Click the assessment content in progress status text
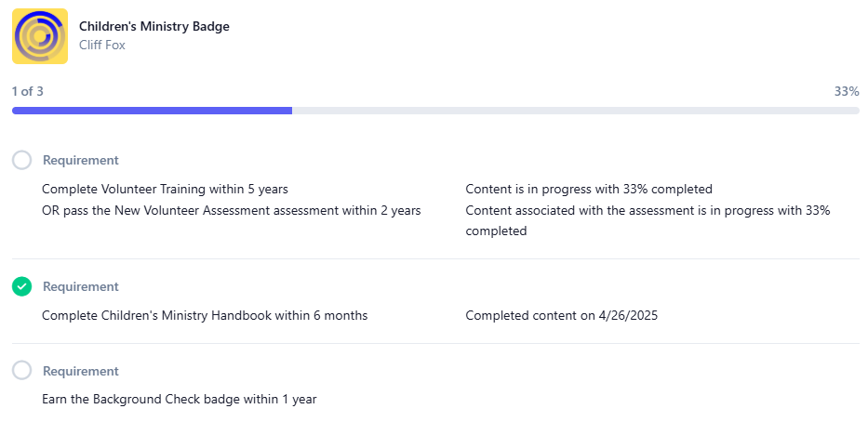Viewport: 868px width, 422px height. (648, 220)
